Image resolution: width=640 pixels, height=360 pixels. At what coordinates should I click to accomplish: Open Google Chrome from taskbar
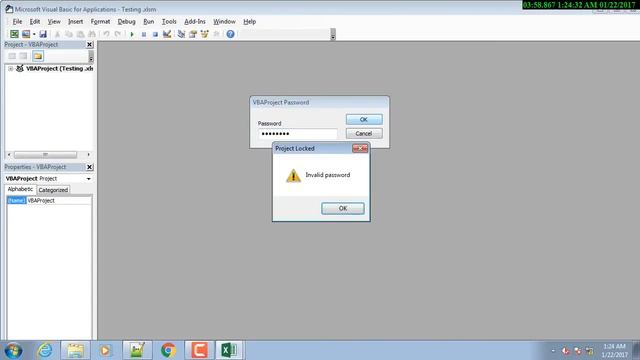pyautogui.click(x=168, y=351)
